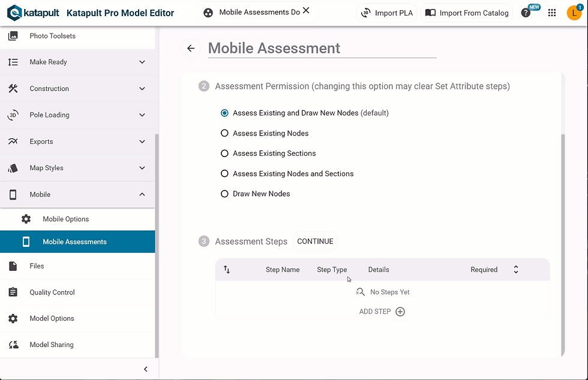Collapse the sidebar with left chevron
Screen dimensions: 588x380
pyautogui.click(x=146, y=369)
